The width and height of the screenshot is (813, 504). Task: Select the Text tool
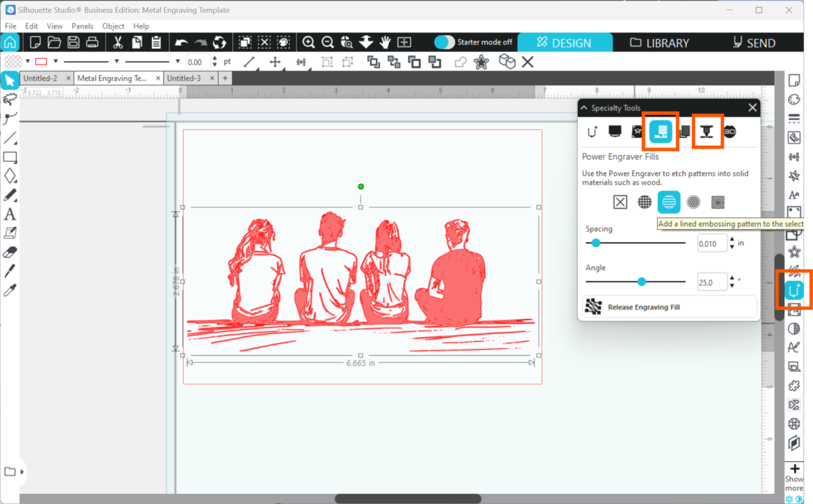pyautogui.click(x=9, y=215)
